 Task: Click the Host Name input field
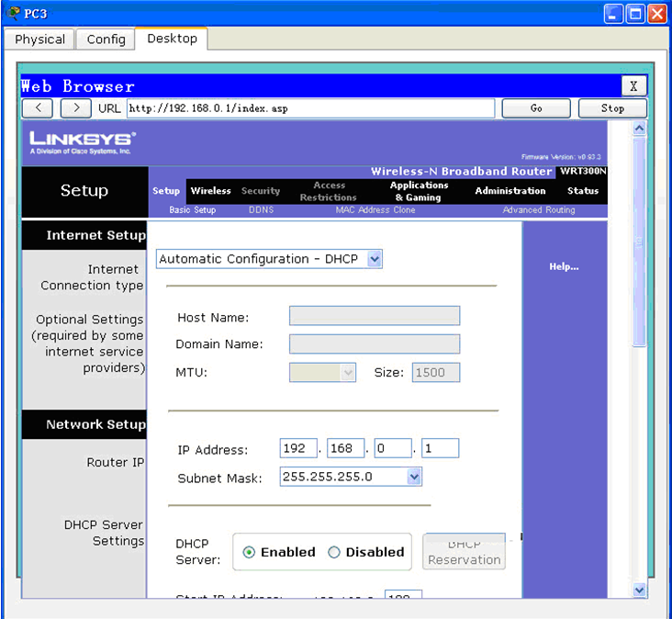tap(375, 316)
